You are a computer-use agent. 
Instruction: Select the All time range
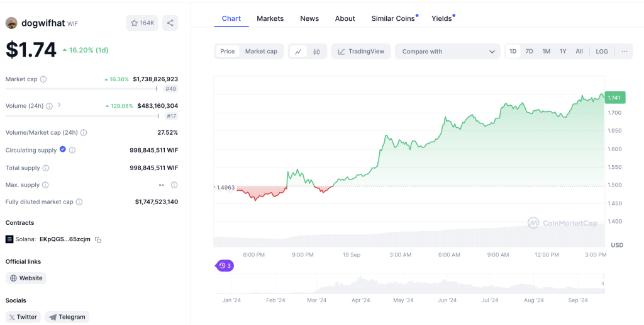coord(579,52)
